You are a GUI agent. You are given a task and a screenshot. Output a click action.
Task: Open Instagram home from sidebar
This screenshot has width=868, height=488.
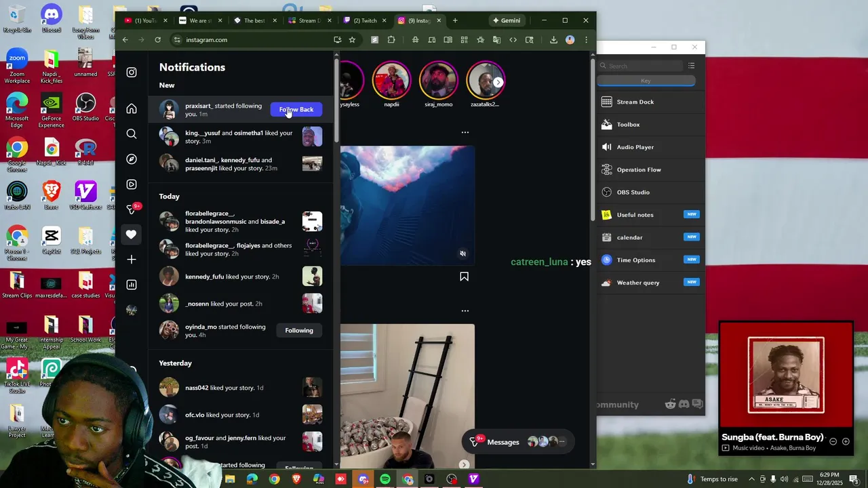coord(132,108)
